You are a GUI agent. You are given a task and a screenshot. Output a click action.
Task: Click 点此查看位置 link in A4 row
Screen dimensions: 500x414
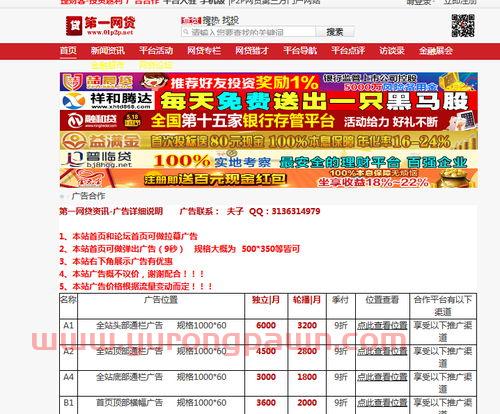point(382,377)
